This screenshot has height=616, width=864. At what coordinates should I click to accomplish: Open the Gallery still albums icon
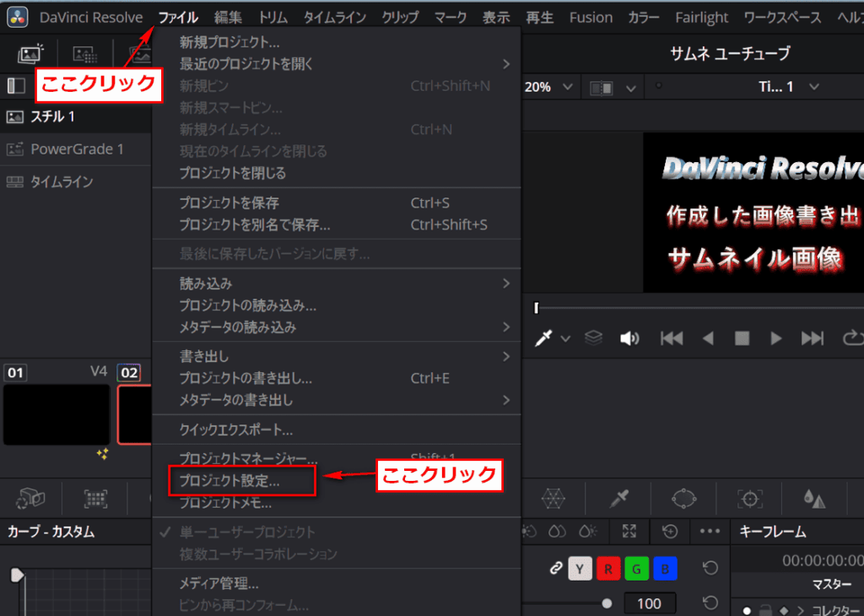[30, 53]
